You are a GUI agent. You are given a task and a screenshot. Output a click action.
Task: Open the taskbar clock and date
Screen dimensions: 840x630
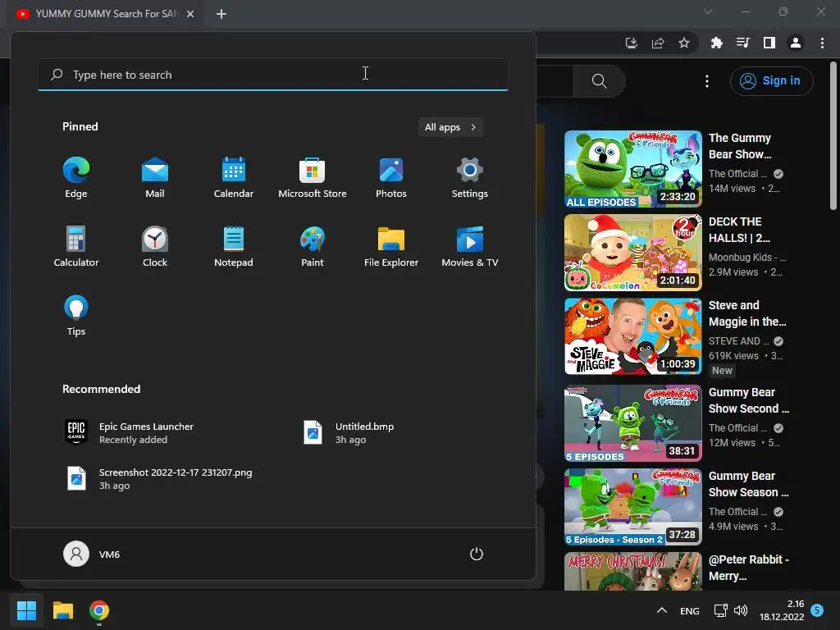pyautogui.click(x=782, y=610)
